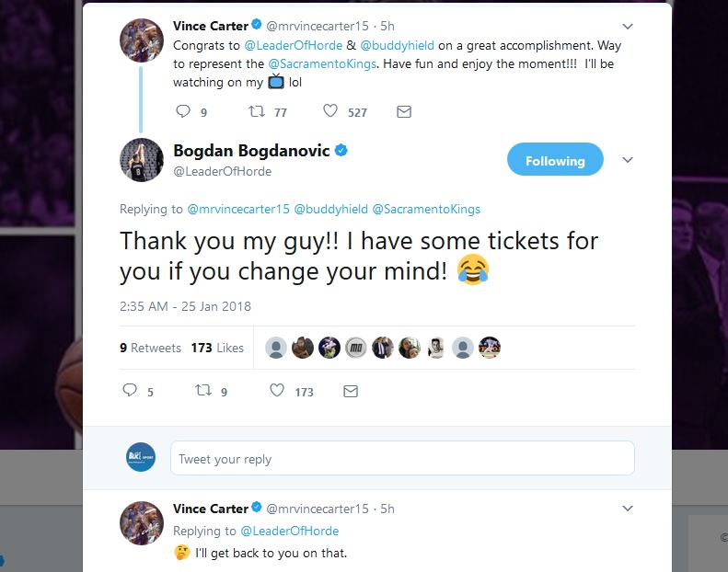Reply to Bogdan Bogdanovic's tickets tweet
The width and height of the screenshot is (728, 572).
[x=130, y=391]
